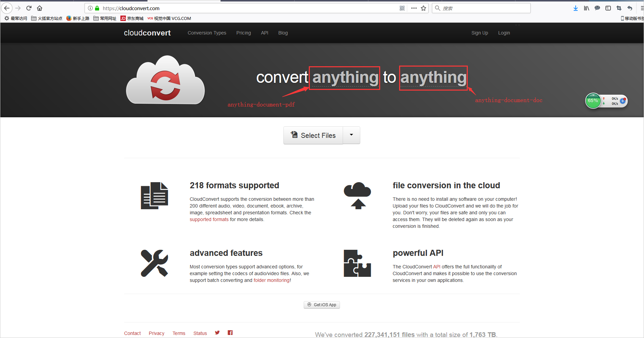Open CloudConvert's Twitter page icon
This screenshot has height=338, width=644.
[217, 333]
